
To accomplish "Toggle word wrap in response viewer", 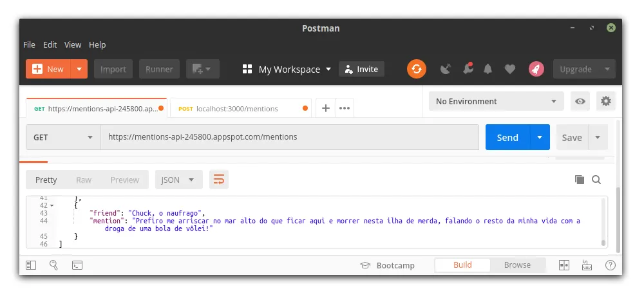I will [x=219, y=180].
